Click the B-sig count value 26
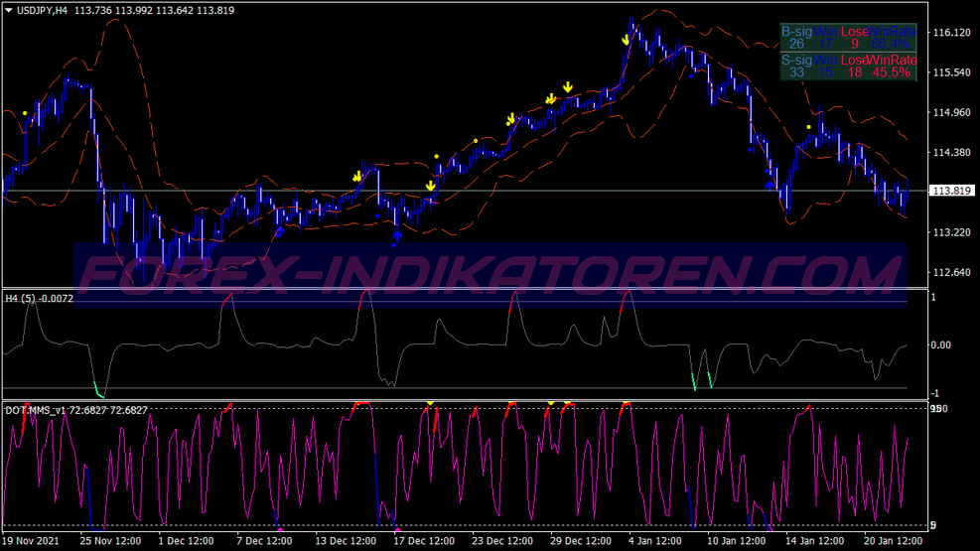The image size is (980, 551). (796, 44)
